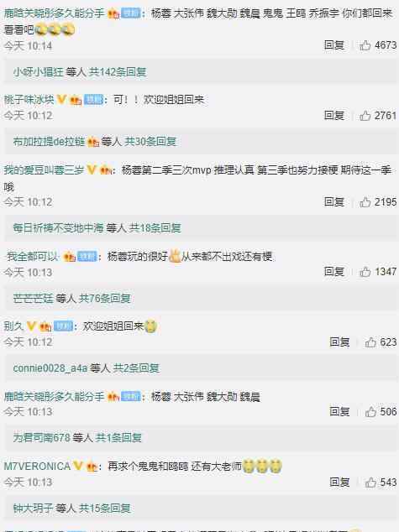The height and width of the screenshot is (532, 399).
Task: Open commenter profile 小呀小猖狂
Action: coord(39,72)
